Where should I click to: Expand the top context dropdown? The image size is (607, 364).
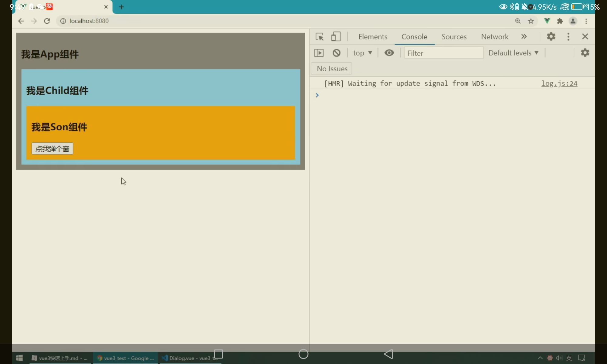coord(362,53)
